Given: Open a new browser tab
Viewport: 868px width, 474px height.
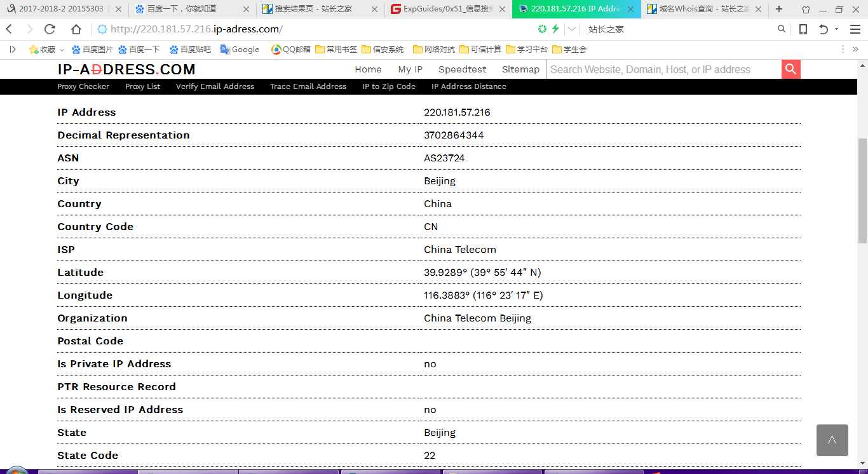Looking at the screenshot, I should [x=779, y=10].
